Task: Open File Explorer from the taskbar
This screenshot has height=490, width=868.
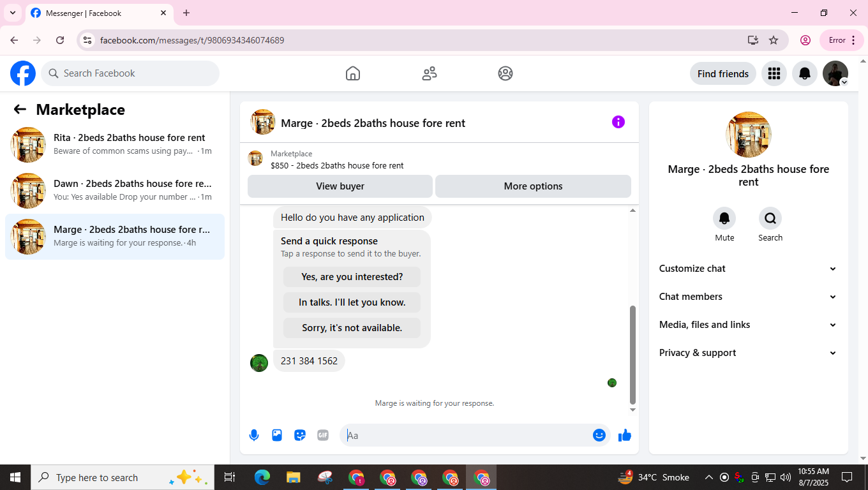Action: [294, 477]
